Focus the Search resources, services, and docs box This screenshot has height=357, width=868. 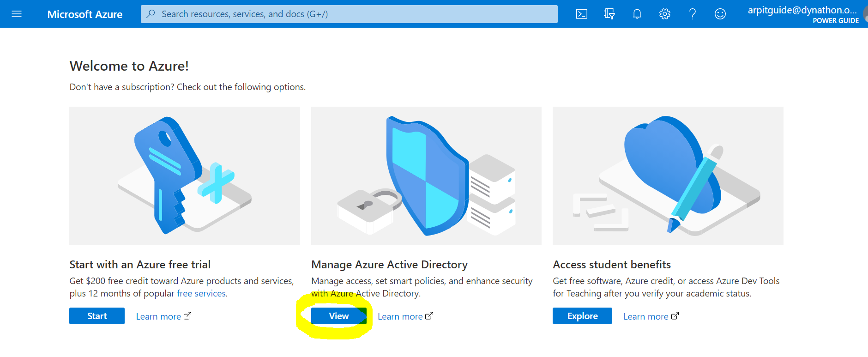(349, 14)
